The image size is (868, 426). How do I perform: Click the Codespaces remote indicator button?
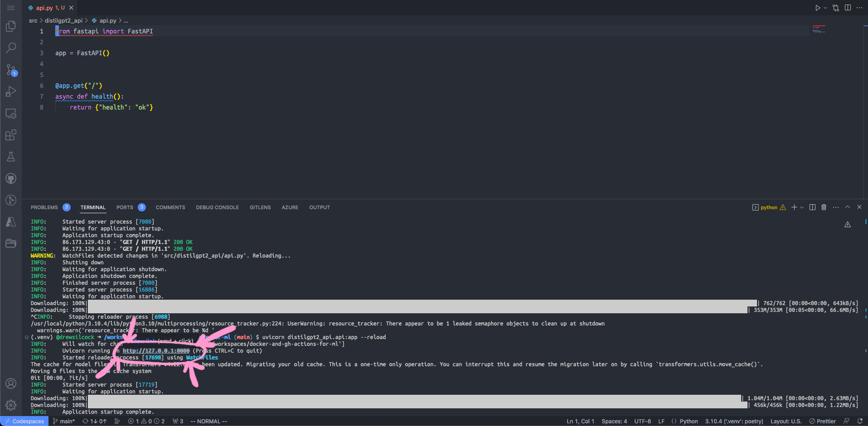(24, 421)
